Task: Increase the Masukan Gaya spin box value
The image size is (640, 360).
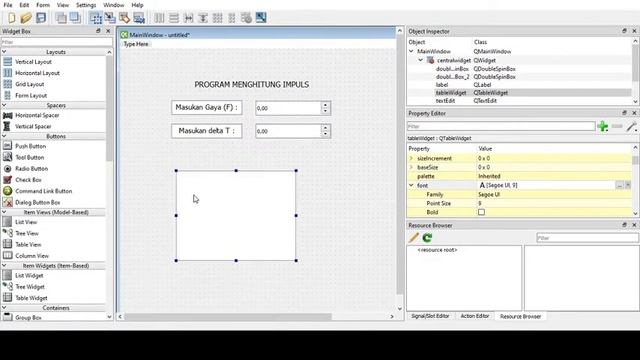Action: point(325,105)
